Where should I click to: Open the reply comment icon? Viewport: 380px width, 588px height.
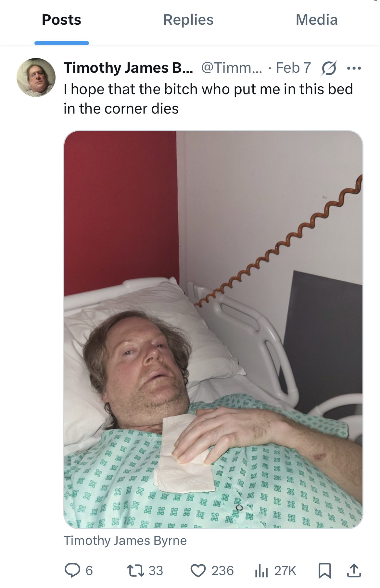(72, 570)
